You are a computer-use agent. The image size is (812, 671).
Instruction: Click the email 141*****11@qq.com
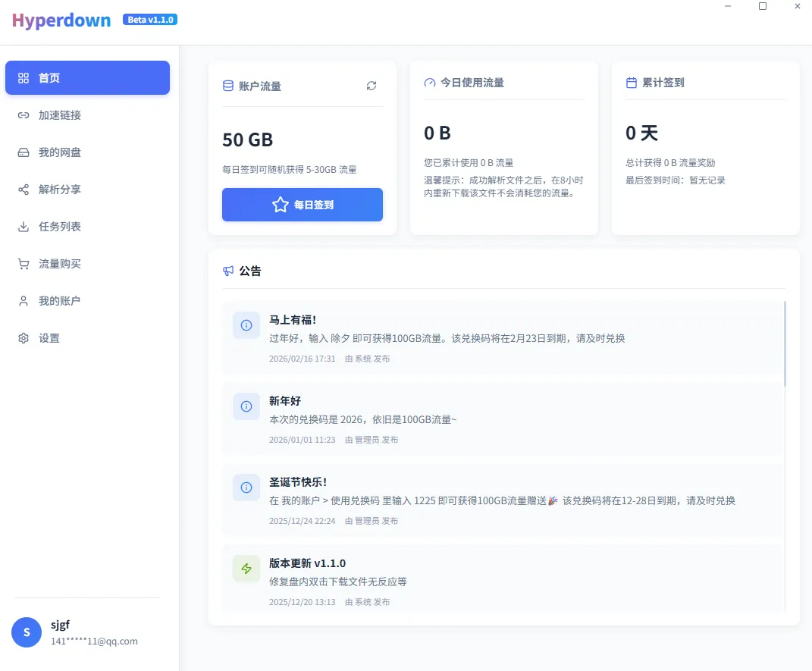tap(94, 641)
